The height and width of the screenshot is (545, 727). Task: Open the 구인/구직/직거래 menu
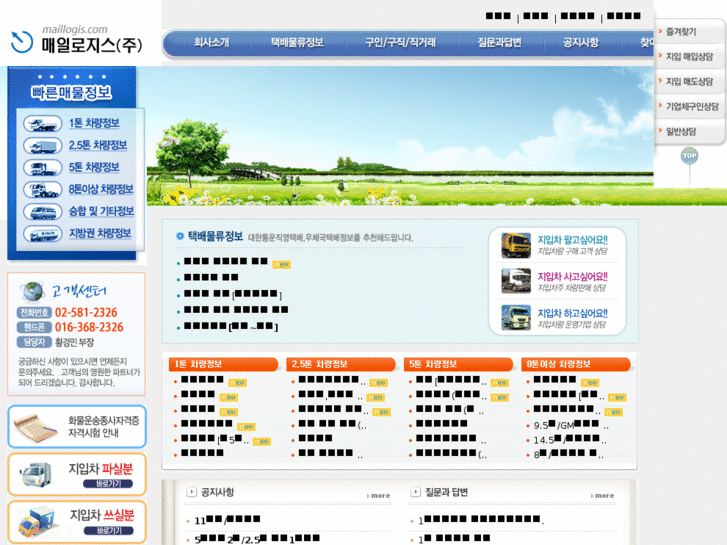[400, 43]
